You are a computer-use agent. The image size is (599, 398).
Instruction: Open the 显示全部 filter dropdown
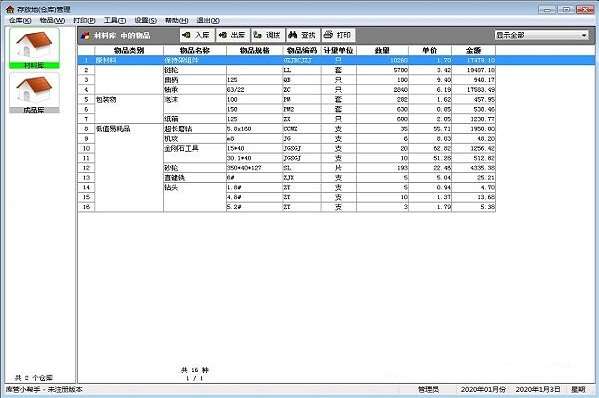542,35
